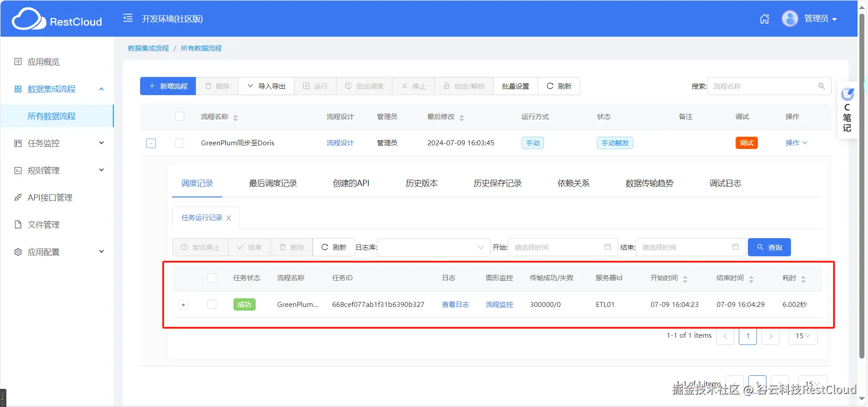868x407 pixels.
Task: Select 所有数据流程 in the sidebar
Action: tap(57, 116)
